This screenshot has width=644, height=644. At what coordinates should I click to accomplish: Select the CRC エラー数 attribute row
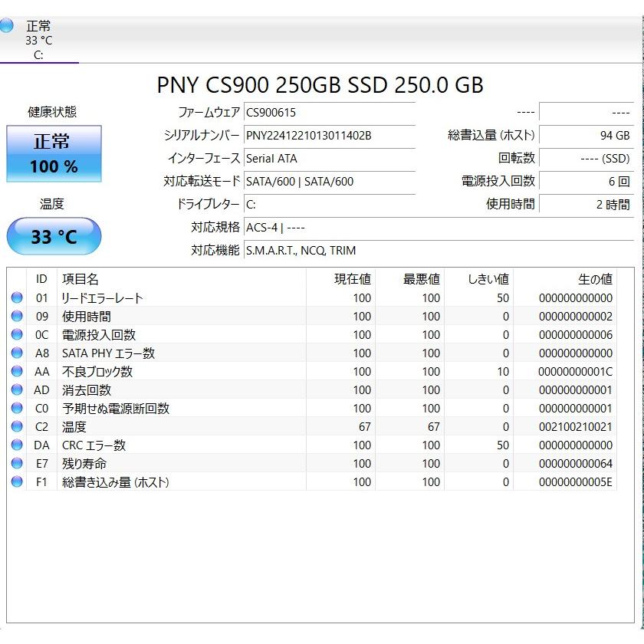tap(312, 445)
